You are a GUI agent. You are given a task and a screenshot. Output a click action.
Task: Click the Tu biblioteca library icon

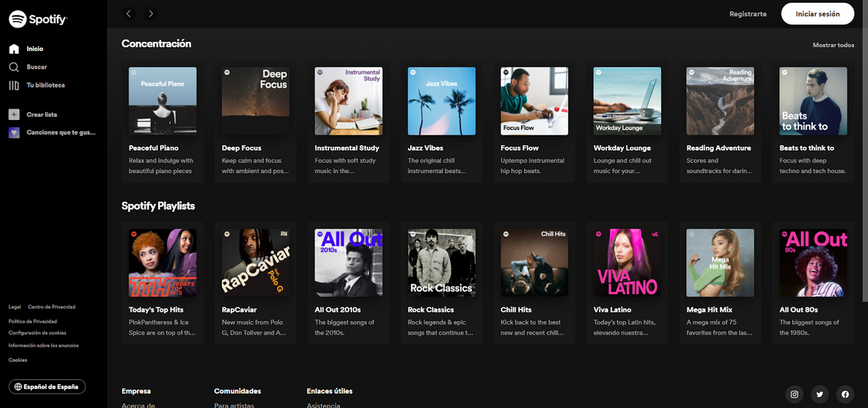coord(14,85)
